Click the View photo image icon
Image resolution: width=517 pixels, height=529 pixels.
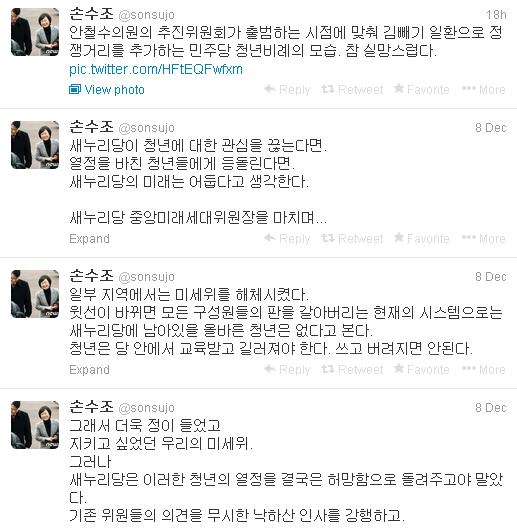click(75, 89)
